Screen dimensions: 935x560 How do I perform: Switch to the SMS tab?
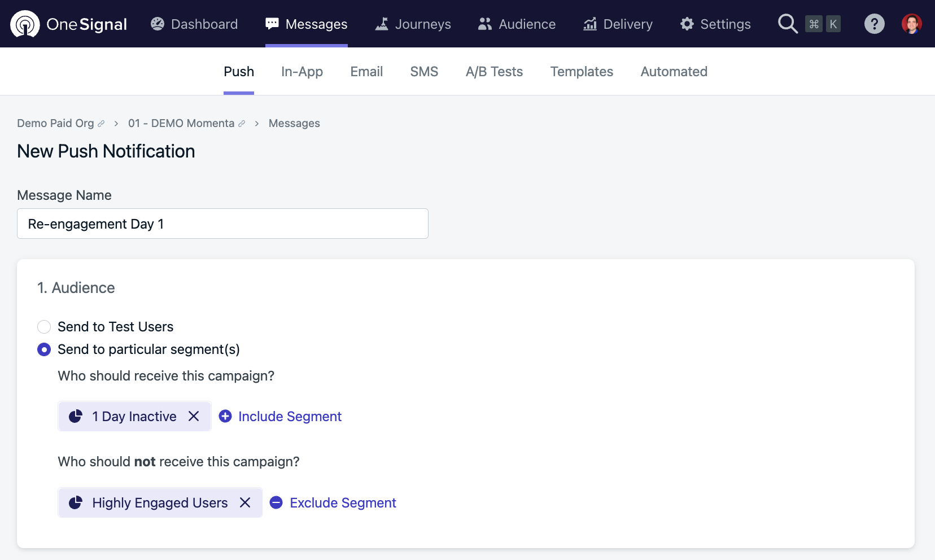pyautogui.click(x=424, y=72)
